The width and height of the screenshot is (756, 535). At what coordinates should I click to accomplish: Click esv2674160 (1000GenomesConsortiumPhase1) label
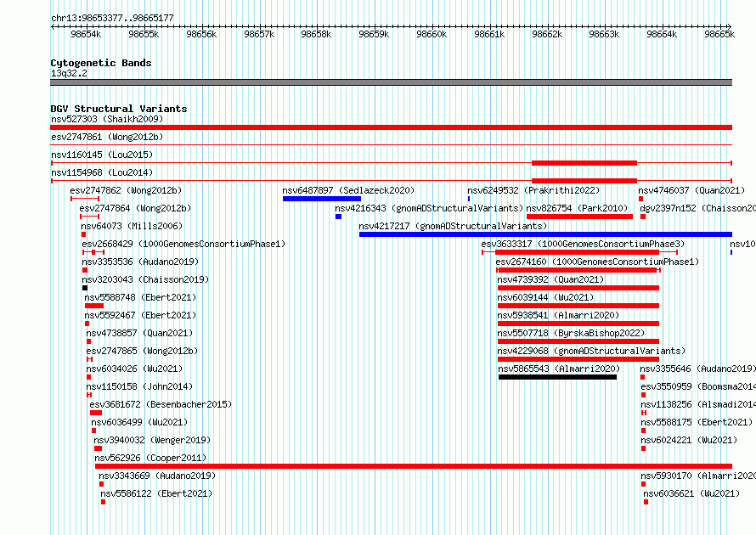pyautogui.click(x=597, y=262)
